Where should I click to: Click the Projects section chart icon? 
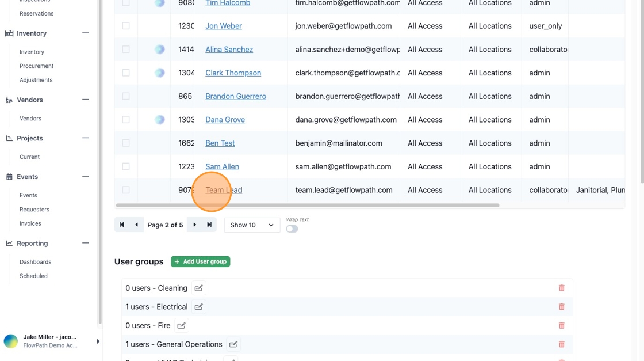tap(9, 138)
